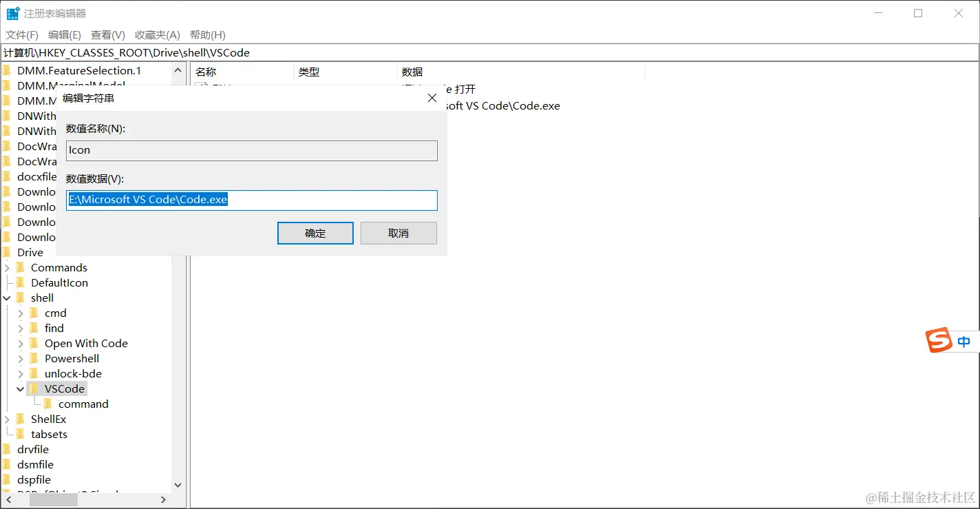Screen dimensions: 980x509
Task: Click folder icon of dsmfile key
Action: pyautogui.click(x=7, y=464)
